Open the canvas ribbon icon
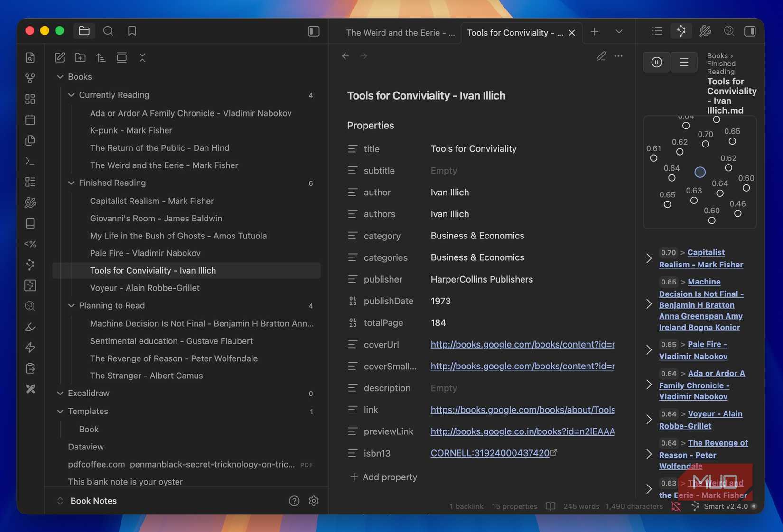The width and height of the screenshot is (783, 532). click(30, 99)
